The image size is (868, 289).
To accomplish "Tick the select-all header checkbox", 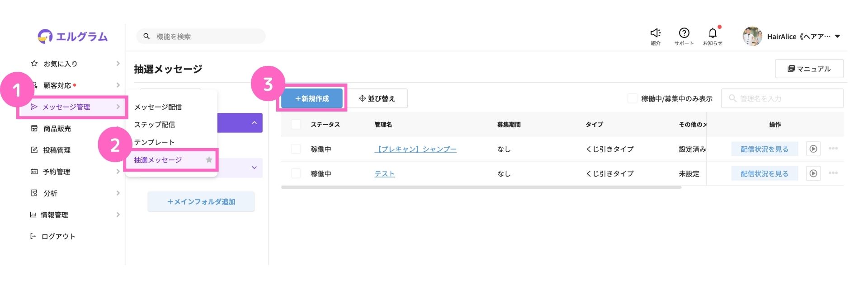I will [x=296, y=124].
